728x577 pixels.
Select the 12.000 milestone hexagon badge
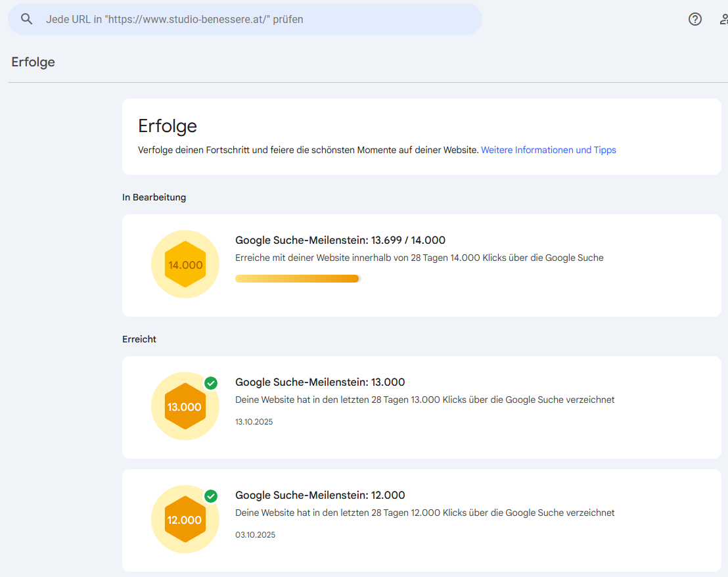point(185,519)
